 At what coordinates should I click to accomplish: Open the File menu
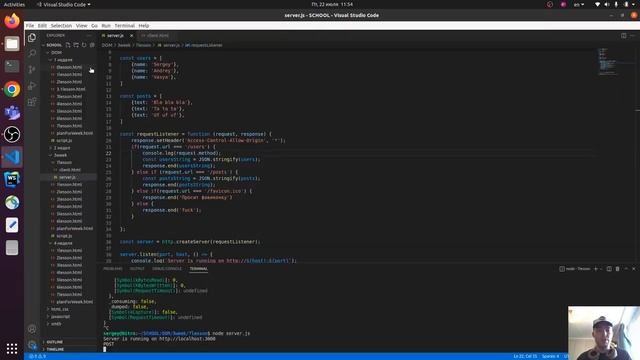(30, 25)
